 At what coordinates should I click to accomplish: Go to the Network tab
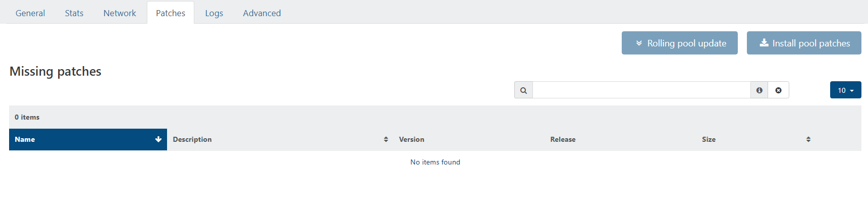click(x=120, y=13)
